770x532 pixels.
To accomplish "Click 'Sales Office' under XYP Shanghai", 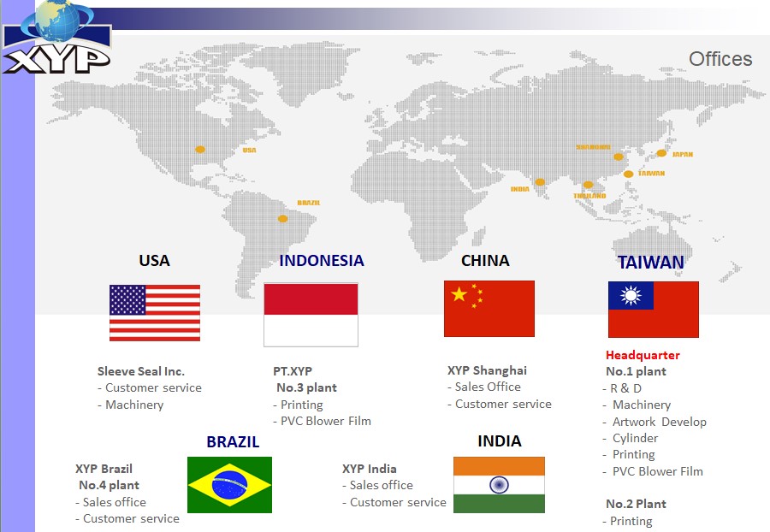I will (488, 387).
